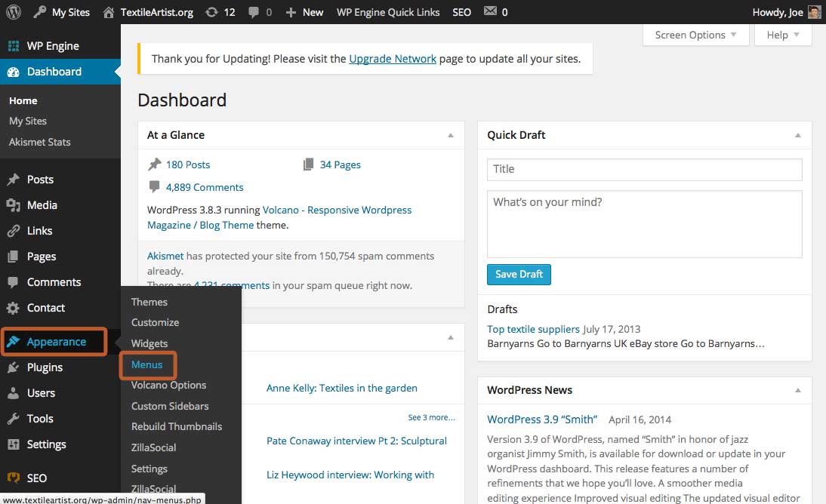
Task: Click the house icon next to TextileArtist.org
Action: tap(109, 12)
